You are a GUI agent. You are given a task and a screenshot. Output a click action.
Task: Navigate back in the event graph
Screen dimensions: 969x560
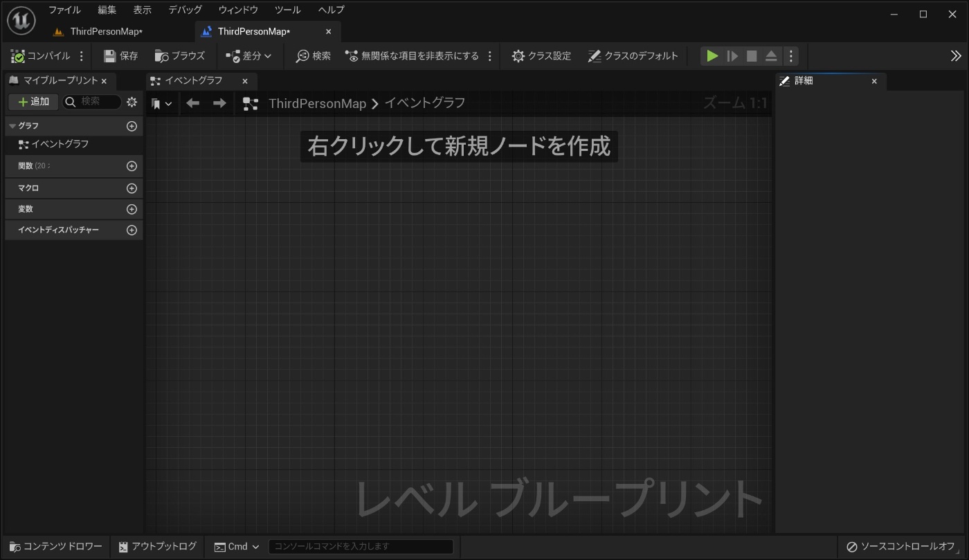192,102
